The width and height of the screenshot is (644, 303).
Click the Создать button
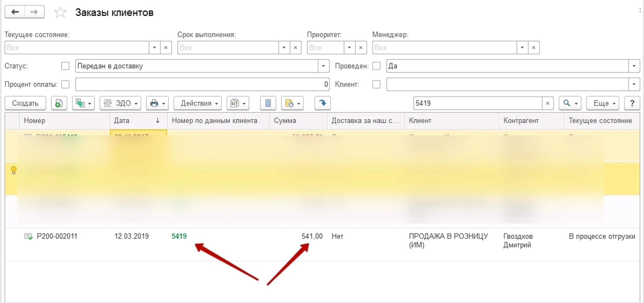[x=25, y=104]
